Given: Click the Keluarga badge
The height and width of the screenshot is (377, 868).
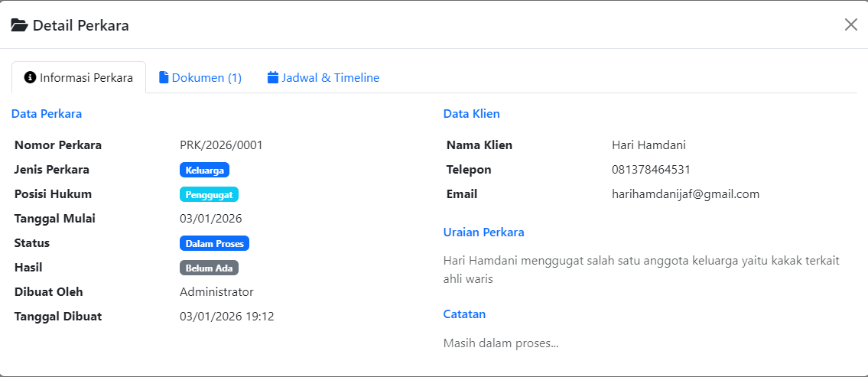Looking at the screenshot, I should tap(204, 170).
